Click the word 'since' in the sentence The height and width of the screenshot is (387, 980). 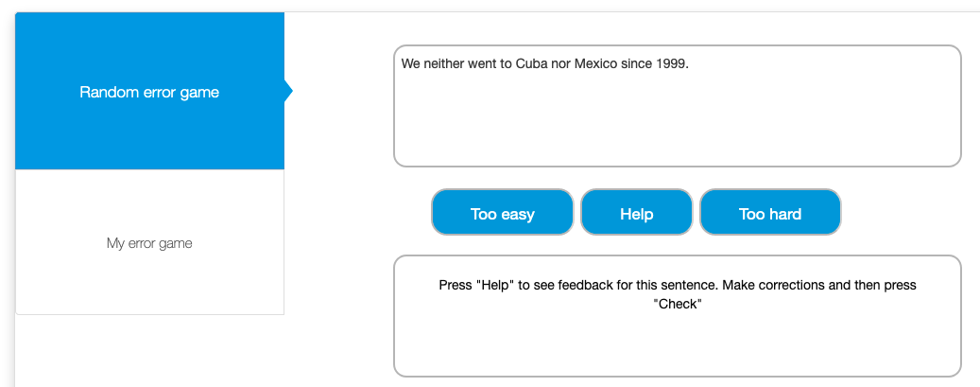637,64
